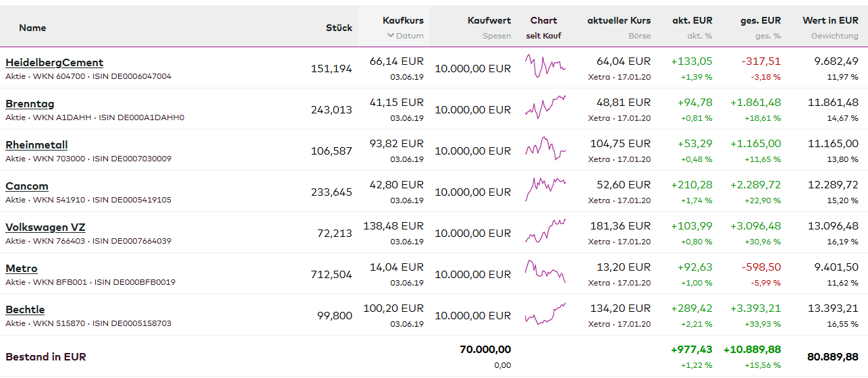868x378 pixels.
Task: Open Cancom sparkline chart
Action: (x=545, y=190)
